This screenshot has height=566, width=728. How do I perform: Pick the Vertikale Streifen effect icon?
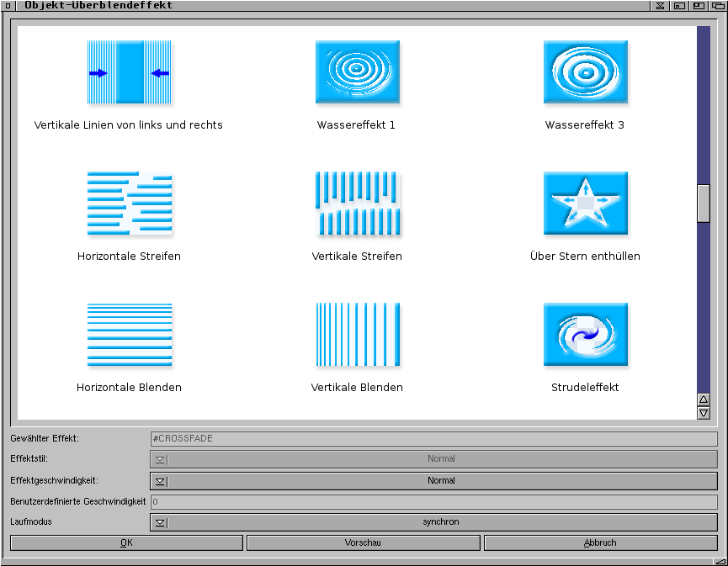click(x=357, y=204)
